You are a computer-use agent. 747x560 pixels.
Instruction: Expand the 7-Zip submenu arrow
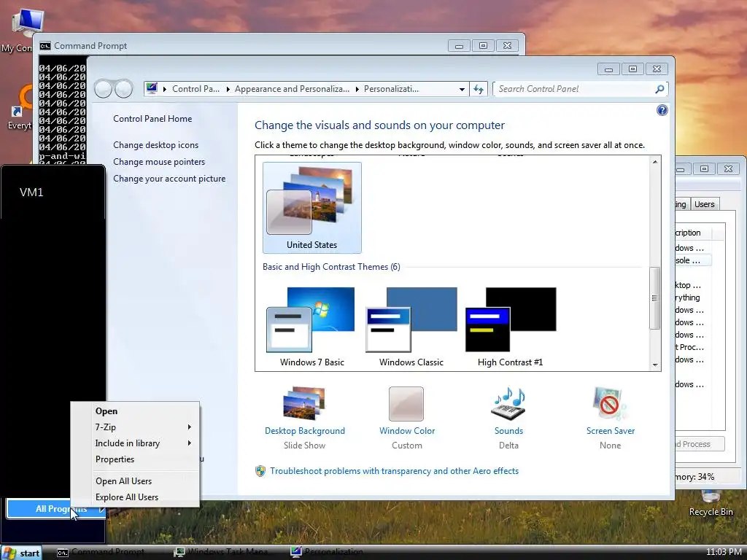190,427
